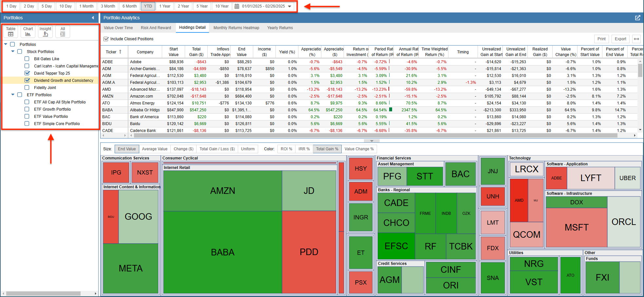
Task: Click the GOOG treemap tile
Action: pos(138,216)
